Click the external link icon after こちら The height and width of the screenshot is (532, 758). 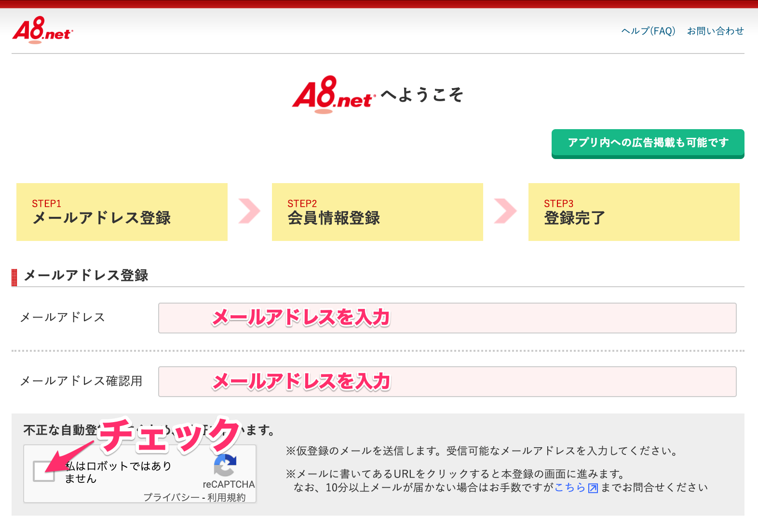tap(593, 488)
